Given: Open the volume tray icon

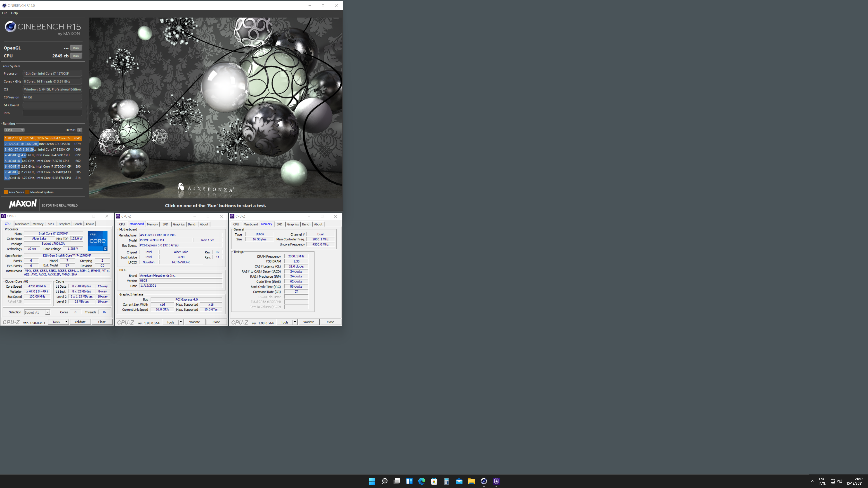Looking at the screenshot, I should point(840,481).
